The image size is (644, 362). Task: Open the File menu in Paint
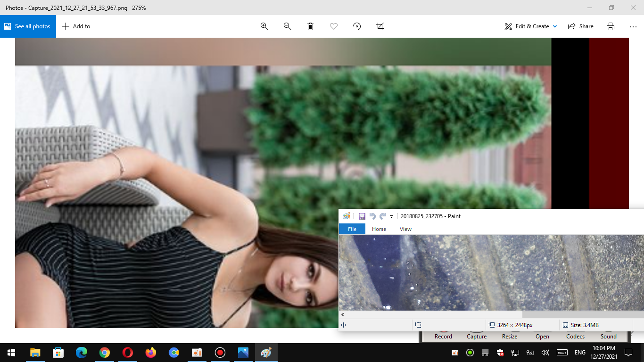(352, 229)
